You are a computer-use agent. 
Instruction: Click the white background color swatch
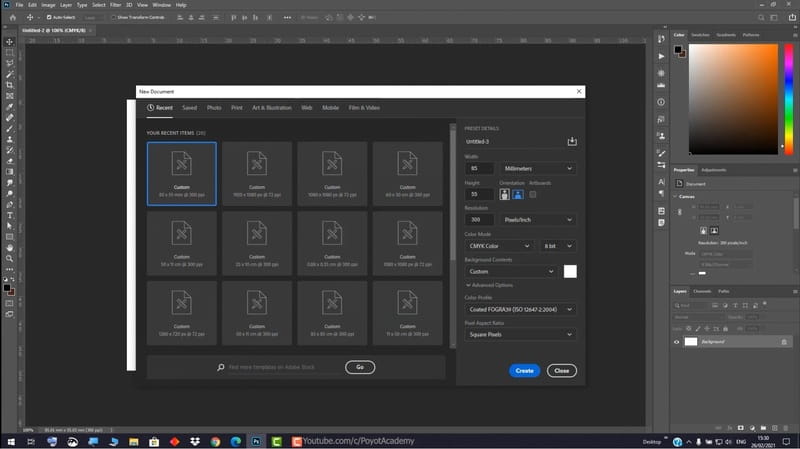570,271
